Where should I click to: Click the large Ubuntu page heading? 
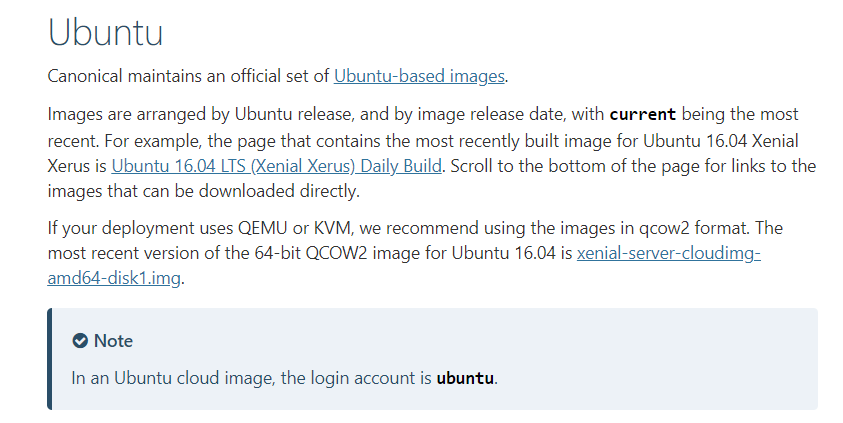click(105, 32)
